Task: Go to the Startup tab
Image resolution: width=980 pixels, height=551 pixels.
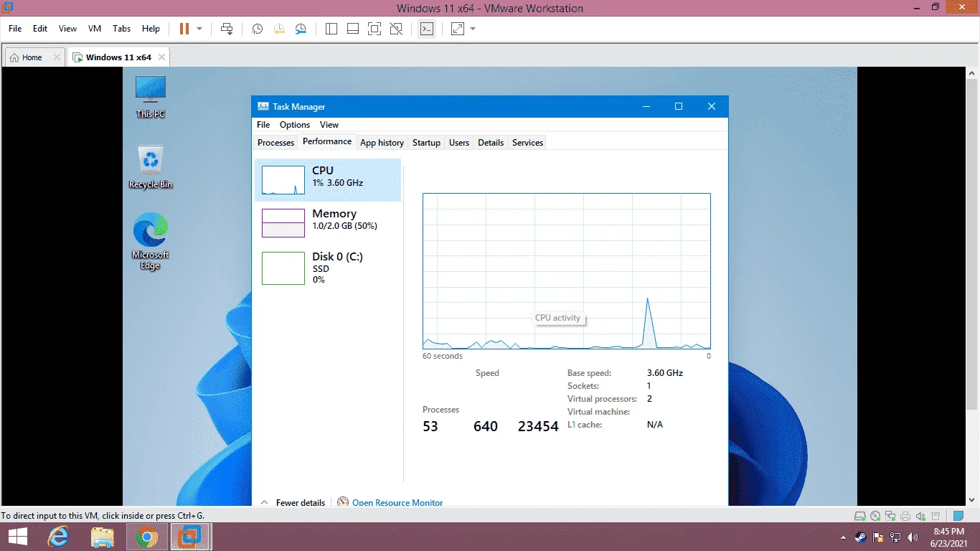Action: [426, 143]
